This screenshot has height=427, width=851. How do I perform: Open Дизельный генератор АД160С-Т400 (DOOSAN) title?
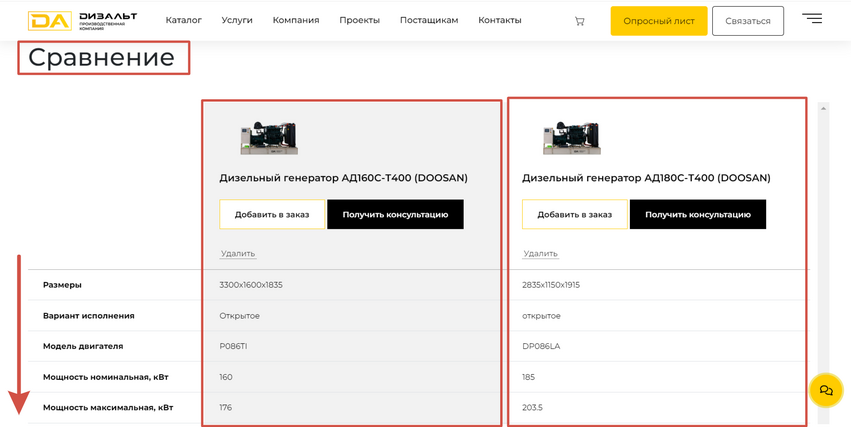[x=344, y=178]
